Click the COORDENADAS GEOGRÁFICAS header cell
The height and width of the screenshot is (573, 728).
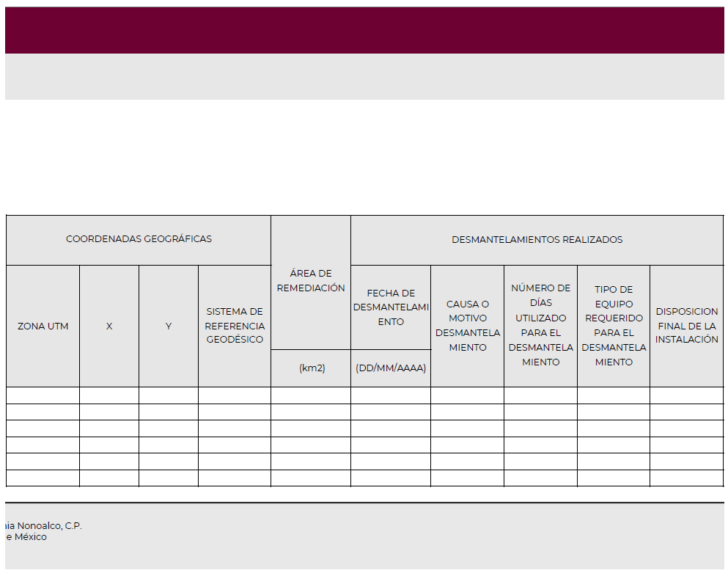point(139,239)
